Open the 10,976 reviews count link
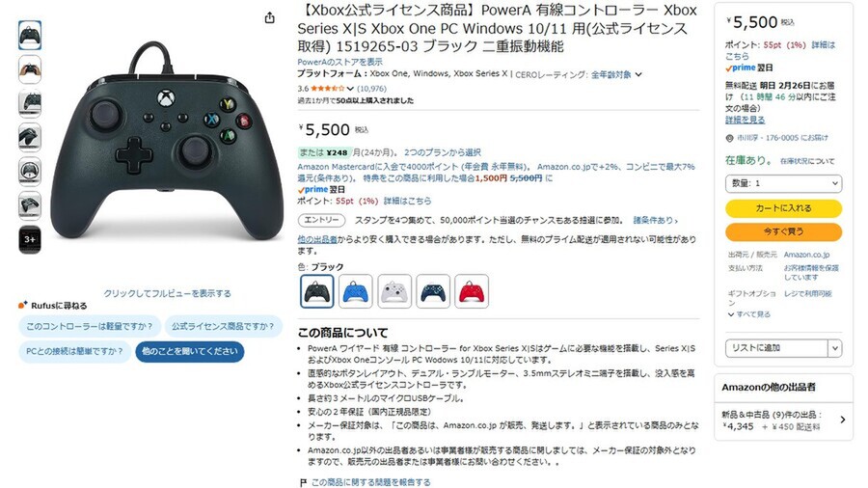868x488 pixels. (371, 89)
